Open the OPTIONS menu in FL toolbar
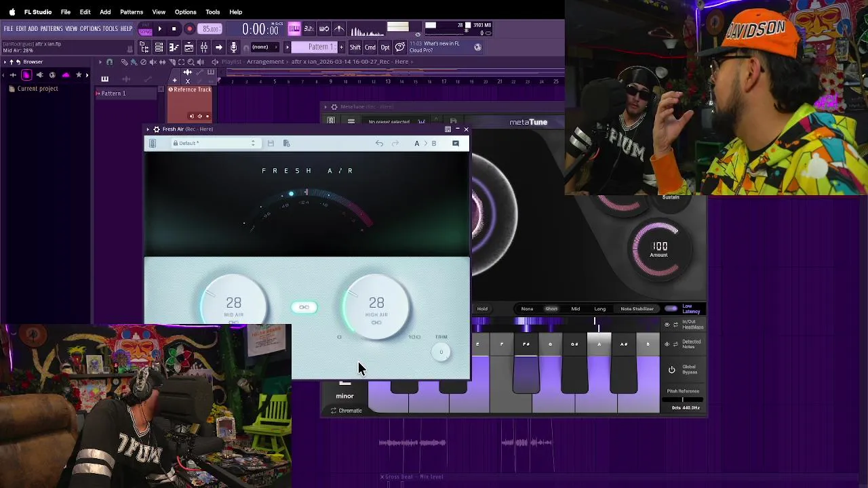This screenshot has height=488, width=868. pos(90,28)
